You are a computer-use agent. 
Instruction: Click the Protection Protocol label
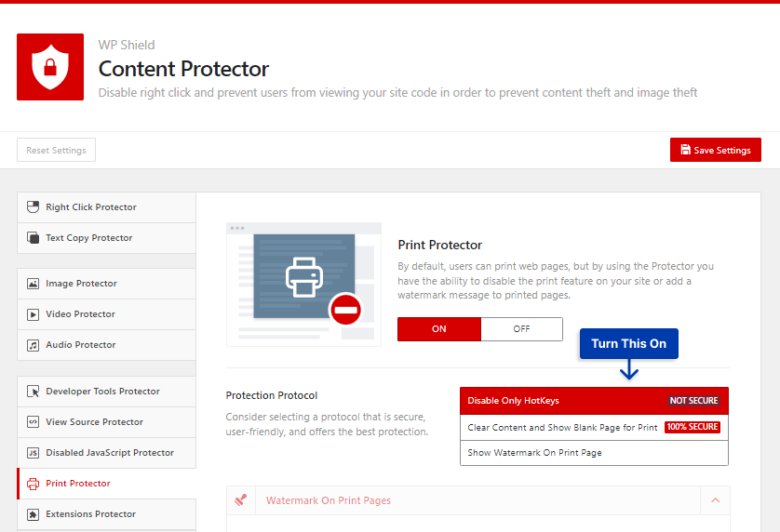(272, 395)
